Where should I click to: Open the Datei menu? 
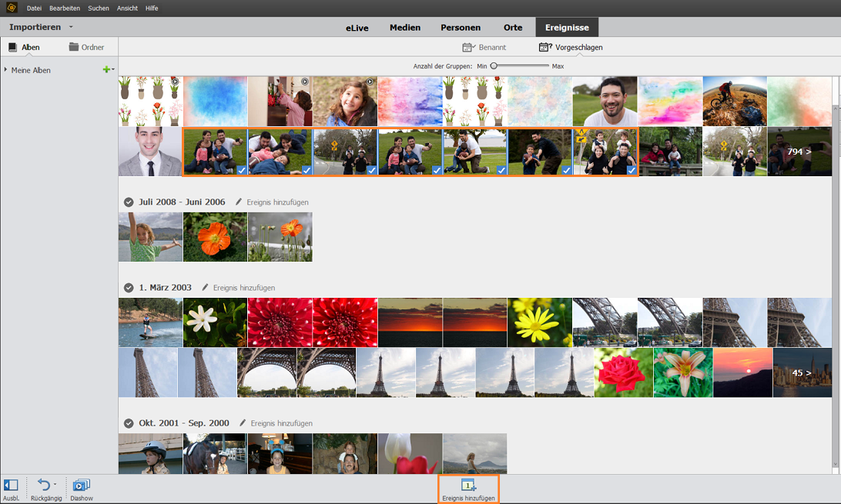(35, 8)
